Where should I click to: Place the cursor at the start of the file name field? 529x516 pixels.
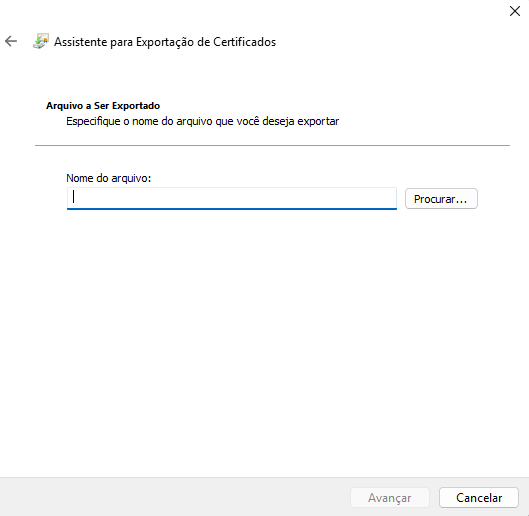(73, 197)
